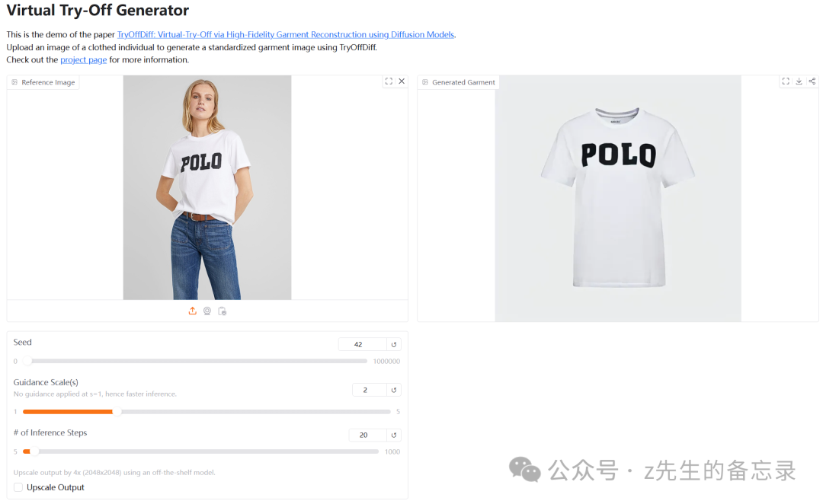Download the generated garment image

[x=799, y=81]
